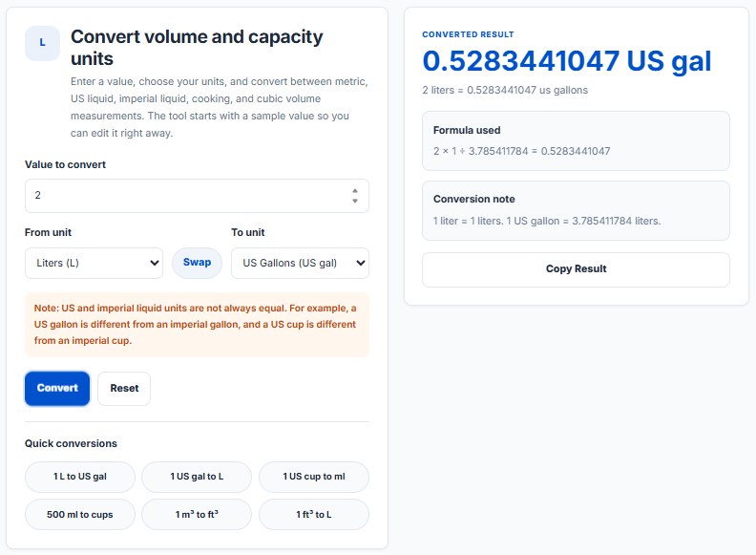Increase value using the up stepper arrow
This screenshot has height=555, width=756.
[355, 191]
